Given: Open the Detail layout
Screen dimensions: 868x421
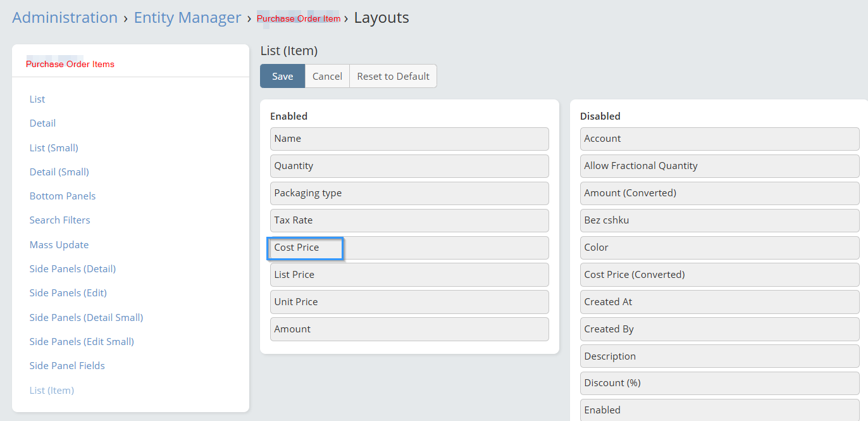Looking at the screenshot, I should 42,123.
